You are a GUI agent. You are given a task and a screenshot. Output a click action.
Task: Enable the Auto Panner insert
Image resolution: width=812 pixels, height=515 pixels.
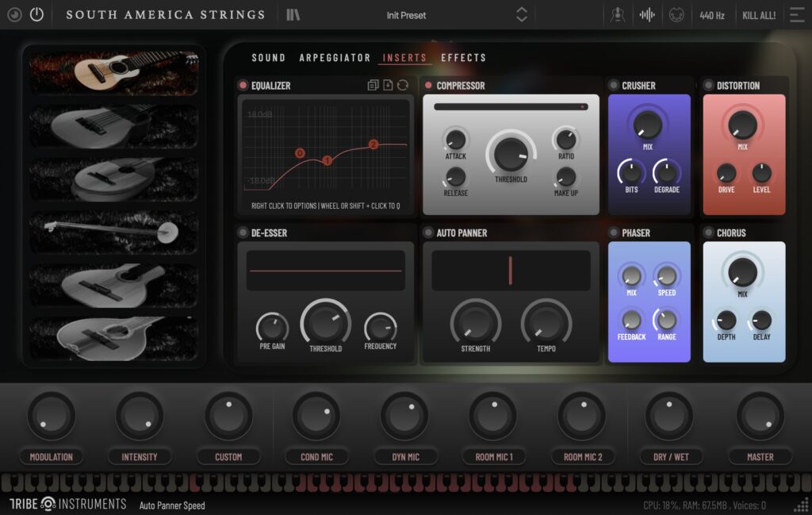(x=428, y=233)
